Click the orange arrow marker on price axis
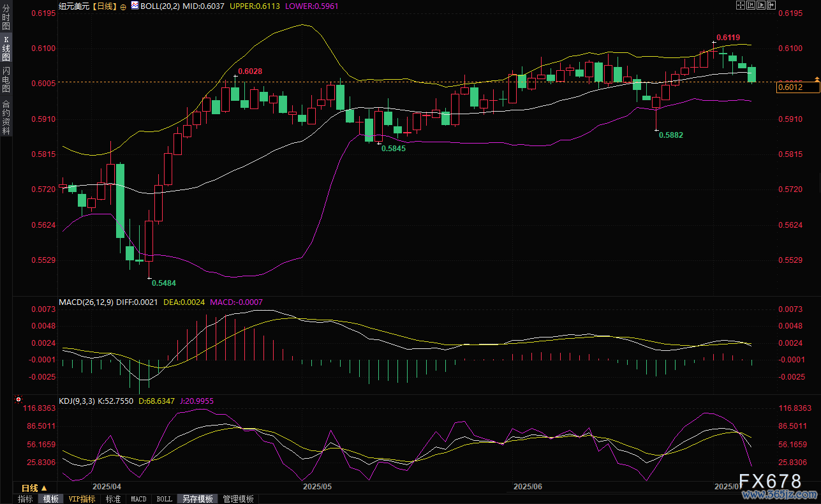 817,78
